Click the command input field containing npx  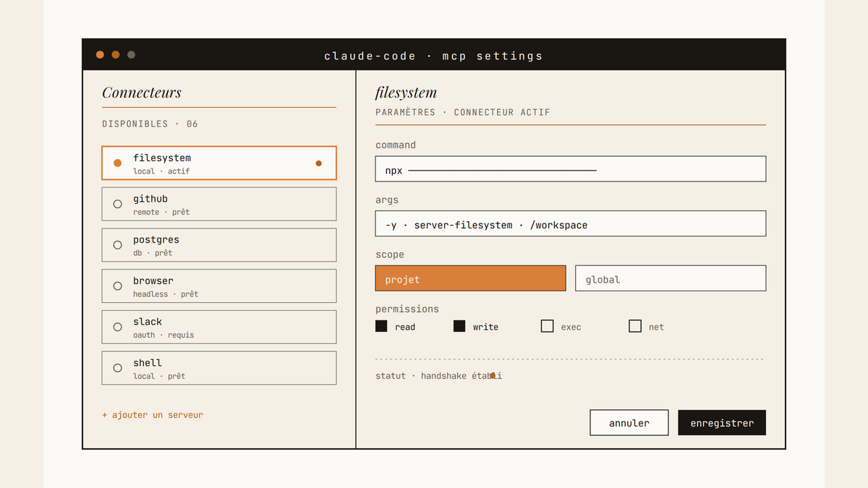click(x=571, y=169)
